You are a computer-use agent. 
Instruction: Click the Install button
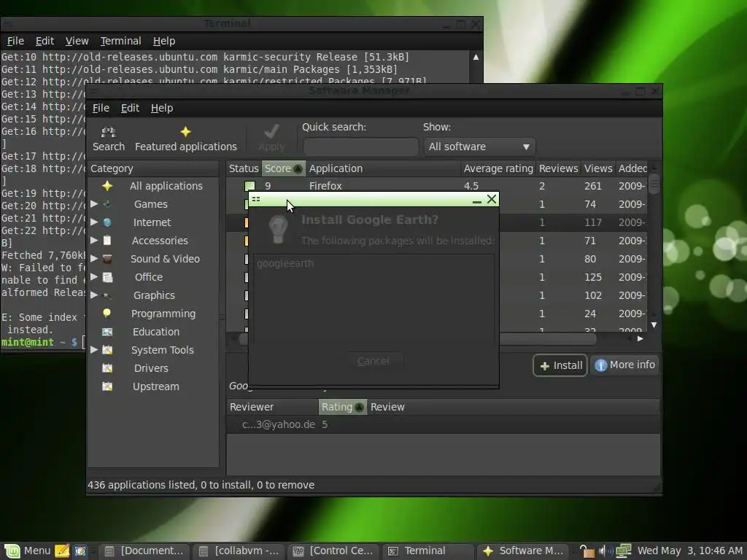(x=560, y=365)
